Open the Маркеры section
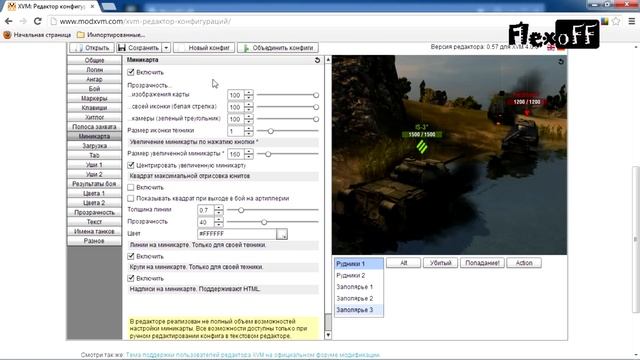Image resolution: width=640 pixels, height=360 pixels. click(x=94, y=98)
